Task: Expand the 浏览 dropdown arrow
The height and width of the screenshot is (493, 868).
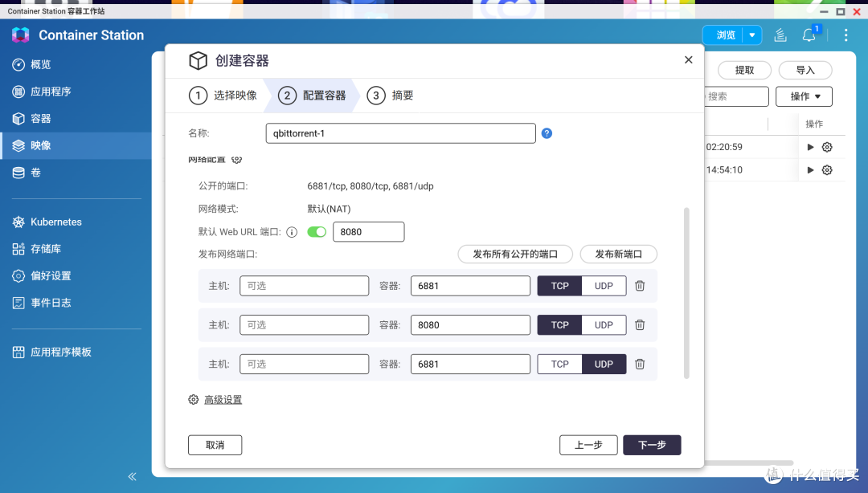Action: click(751, 35)
